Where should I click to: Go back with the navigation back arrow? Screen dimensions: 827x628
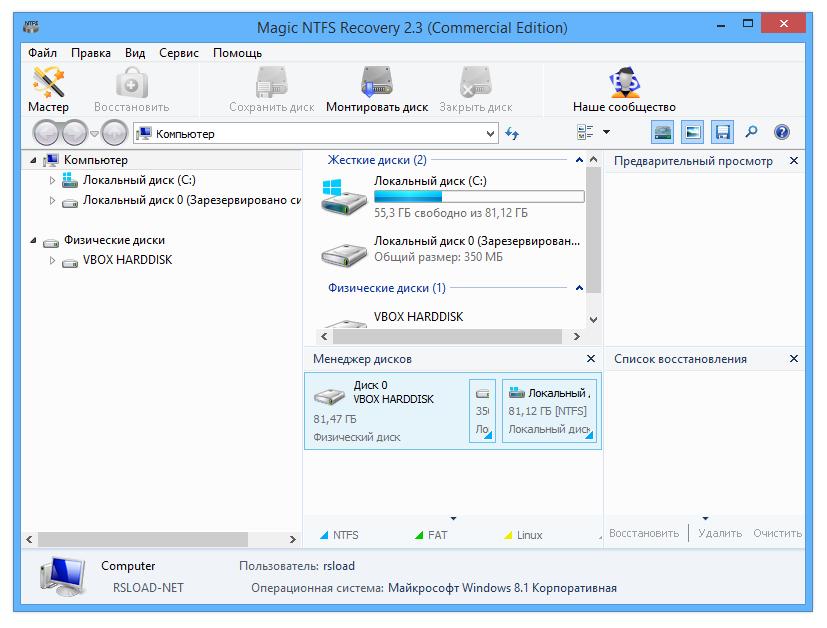point(46,133)
